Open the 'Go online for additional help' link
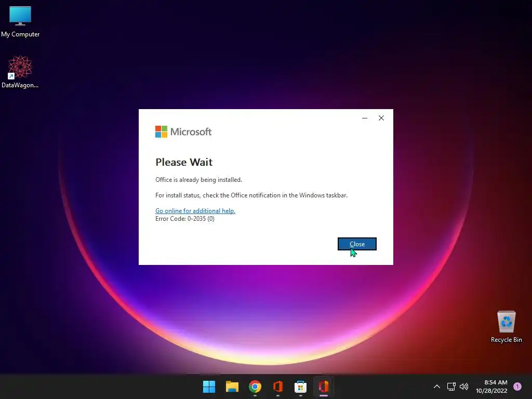Screen dimensions: 532x399 coord(195,211)
